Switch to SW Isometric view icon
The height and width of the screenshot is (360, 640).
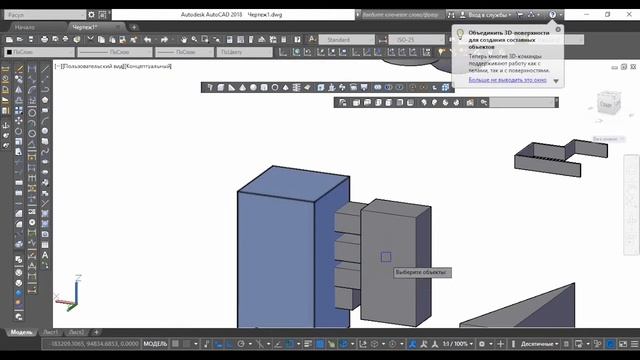[424, 102]
